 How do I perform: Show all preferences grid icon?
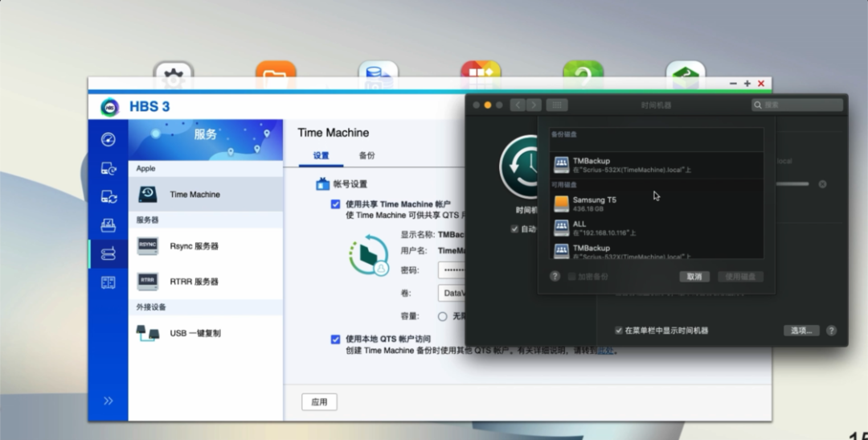(x=557, y=105)
